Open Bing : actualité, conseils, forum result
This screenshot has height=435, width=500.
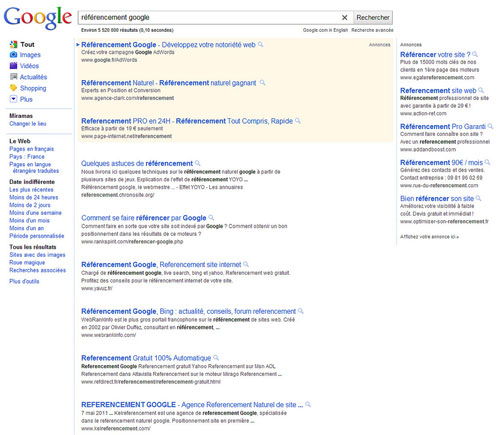point(188,311)
